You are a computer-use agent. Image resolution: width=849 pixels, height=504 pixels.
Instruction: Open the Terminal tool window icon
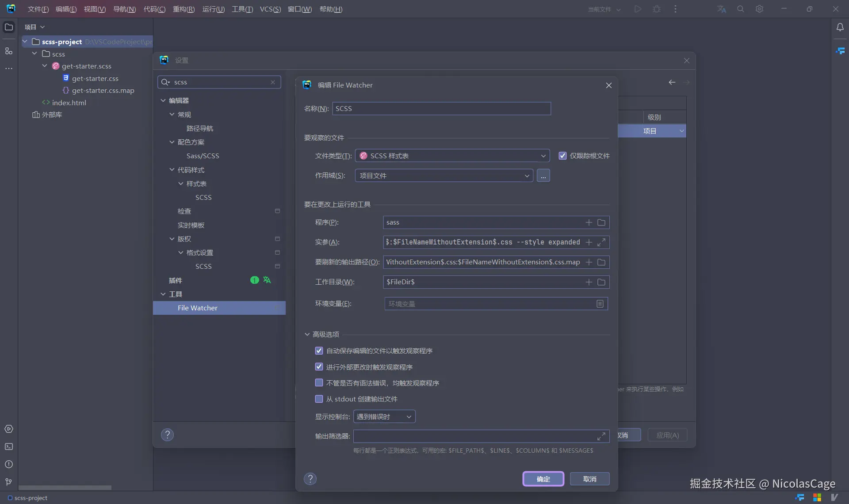click(x=9, y=447)
